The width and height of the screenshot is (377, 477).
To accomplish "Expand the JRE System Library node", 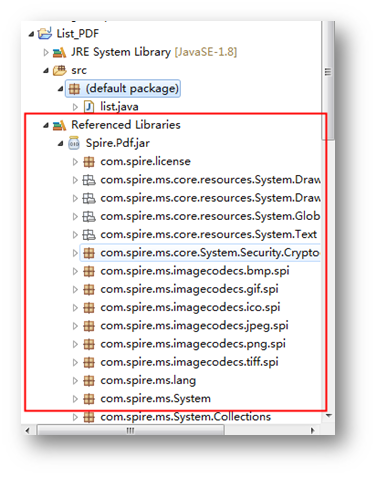I will point(46,52).
